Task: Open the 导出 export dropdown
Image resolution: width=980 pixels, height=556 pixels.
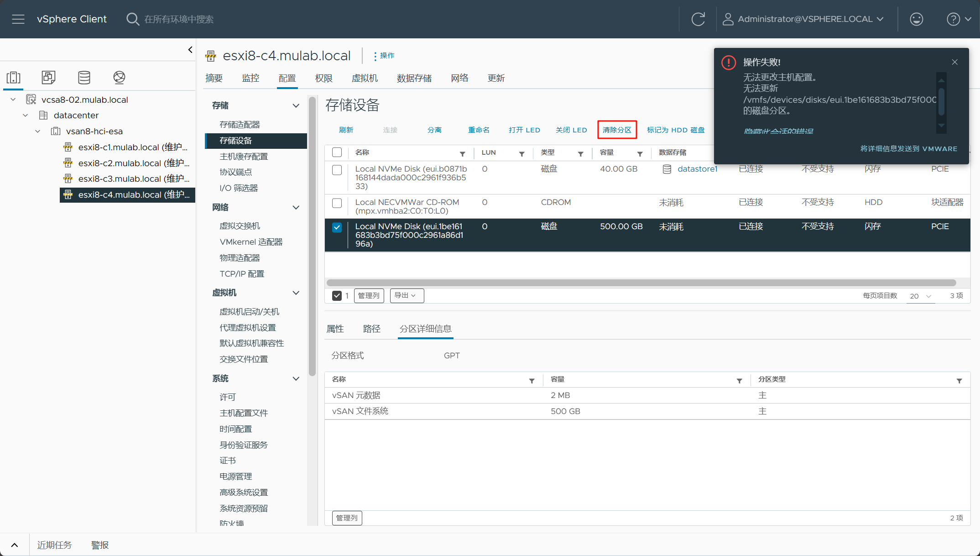Action: 407,295
